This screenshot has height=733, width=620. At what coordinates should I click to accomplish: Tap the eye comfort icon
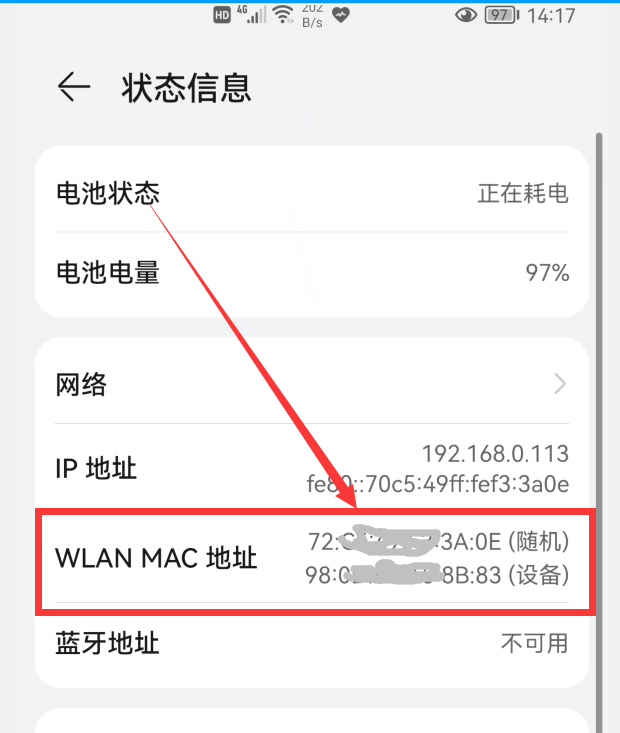[x=466, y=15]
